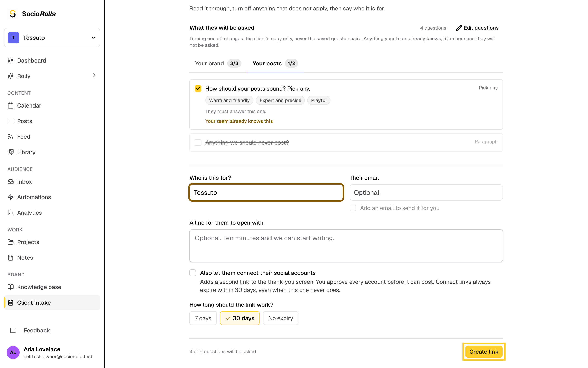Open Posts from the sidebar
588x368 pixels.
pos(52,121)
